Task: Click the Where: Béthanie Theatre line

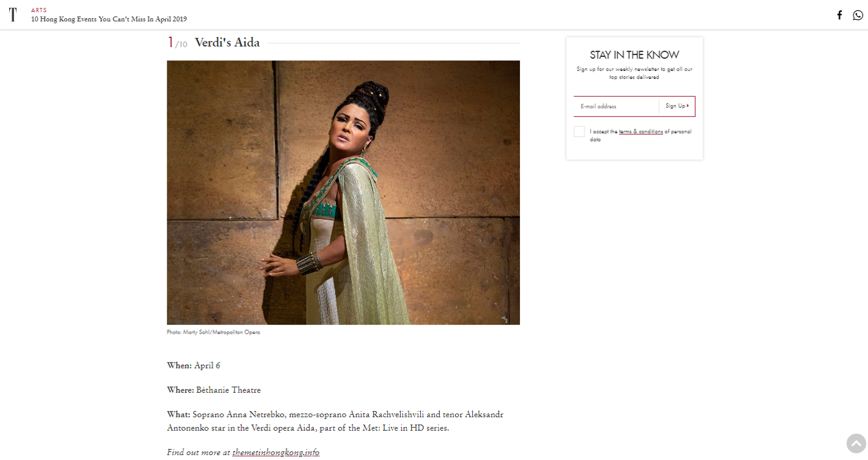Action: click(x=214, y=390)
